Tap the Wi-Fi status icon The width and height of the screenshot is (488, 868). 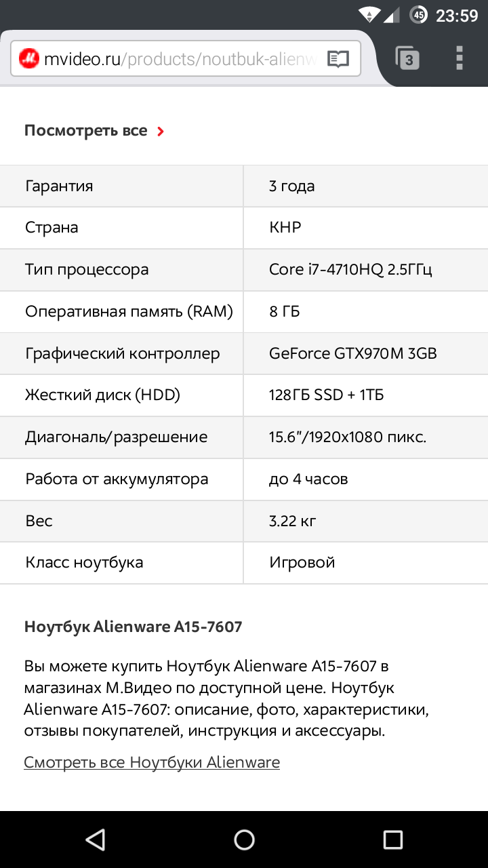click(x=369, y=15)
